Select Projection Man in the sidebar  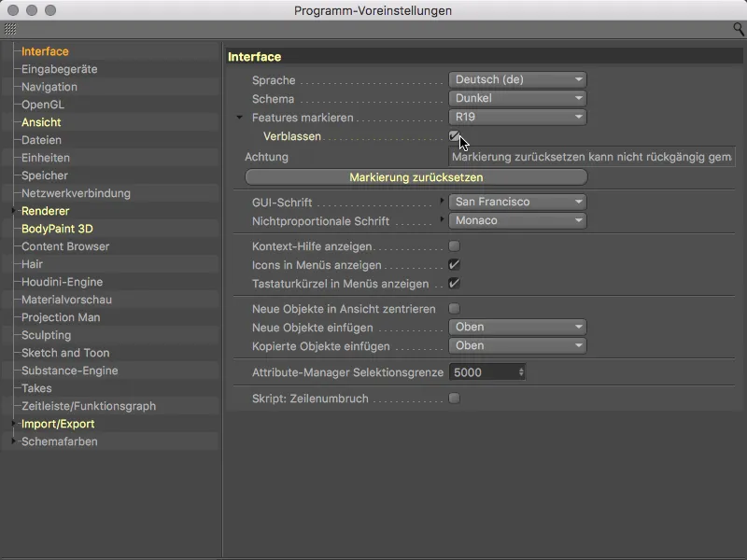coord(61,317)
